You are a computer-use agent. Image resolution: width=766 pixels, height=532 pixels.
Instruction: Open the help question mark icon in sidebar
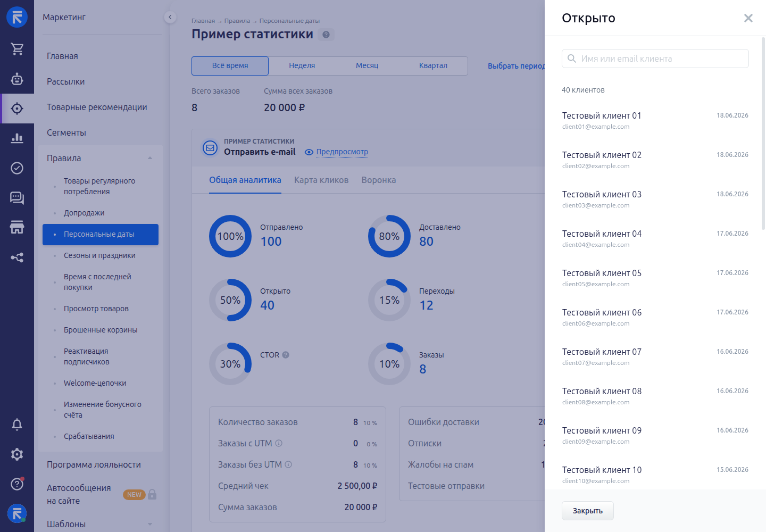pos(17,484)
